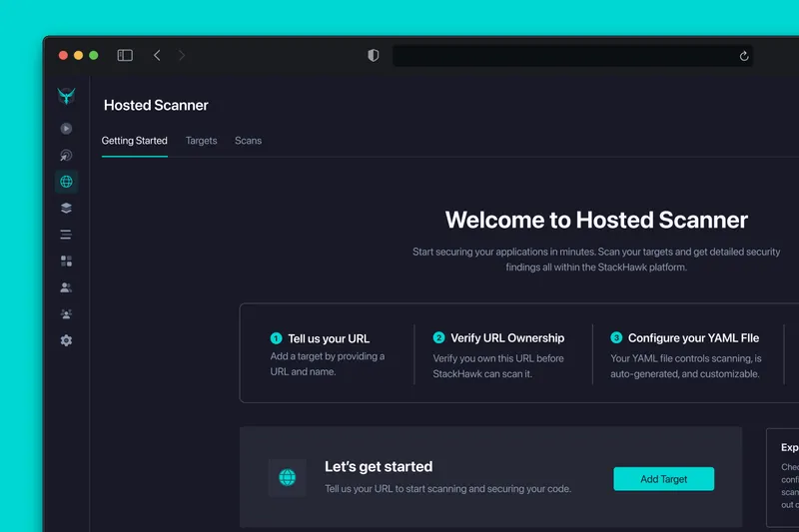
Task: Open the stacked layers sidebar icon
Action: click(66, 209)
